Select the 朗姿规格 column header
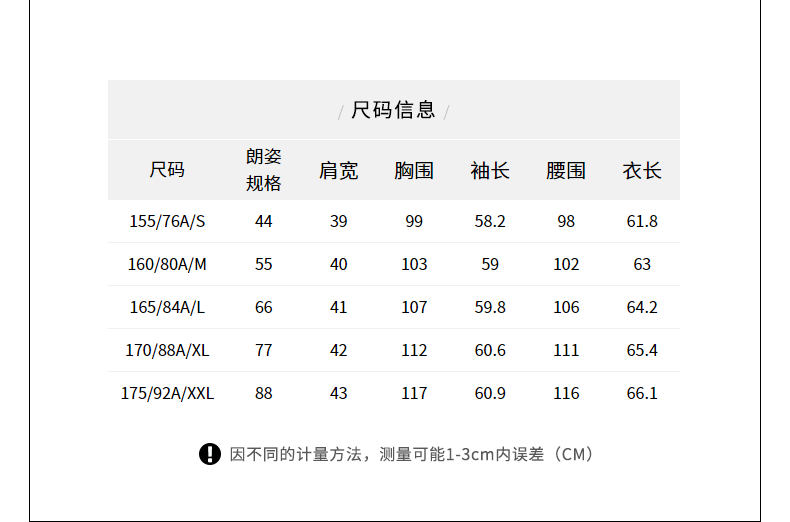Viewport: 790px width, 522px height. (x=264, y=170)
